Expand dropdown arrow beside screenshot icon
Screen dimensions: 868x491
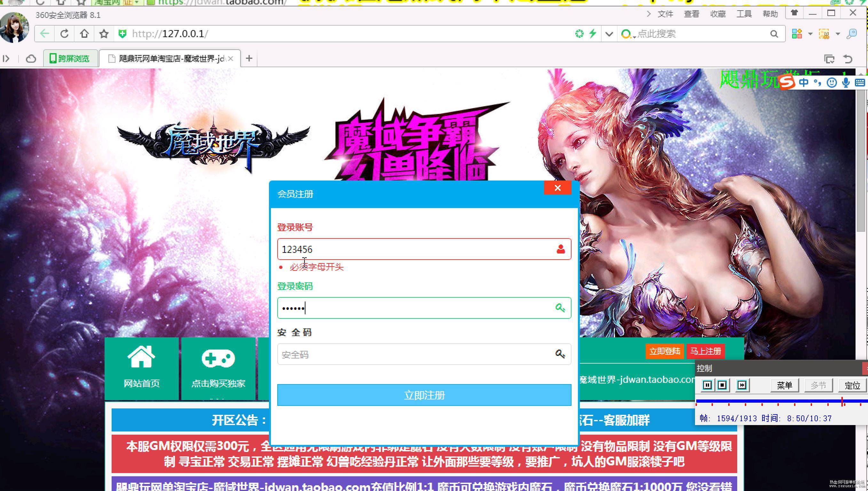point(838,34)
